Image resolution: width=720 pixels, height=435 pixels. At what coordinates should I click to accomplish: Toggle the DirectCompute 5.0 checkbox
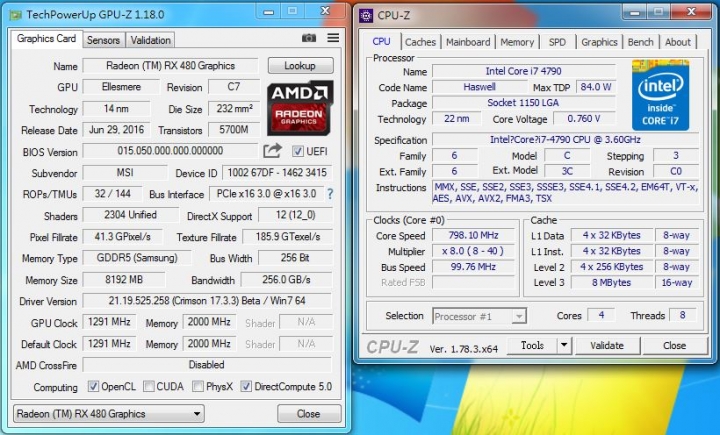click(246, 386)
